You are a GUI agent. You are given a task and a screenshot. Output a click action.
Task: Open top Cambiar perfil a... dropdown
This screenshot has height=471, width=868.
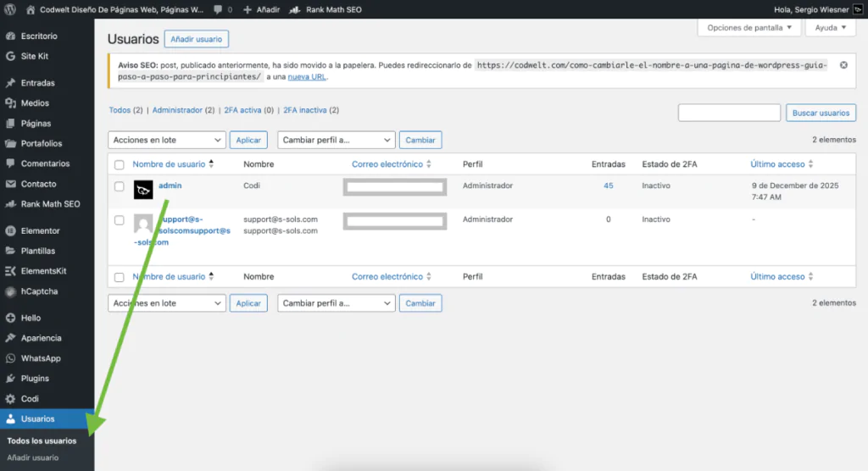[x=336, y=140]
